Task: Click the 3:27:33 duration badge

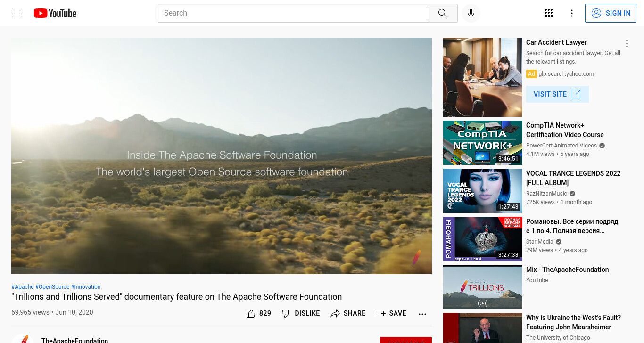Action: pyautogui.click(x=508, y=255)
